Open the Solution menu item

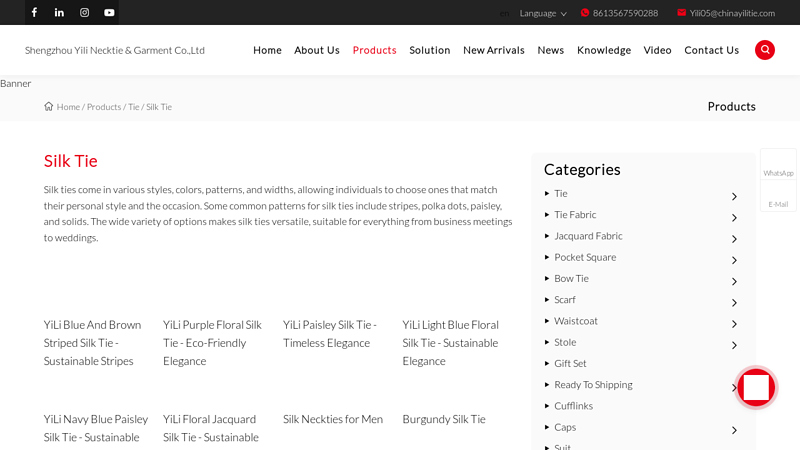click(429, 50)
